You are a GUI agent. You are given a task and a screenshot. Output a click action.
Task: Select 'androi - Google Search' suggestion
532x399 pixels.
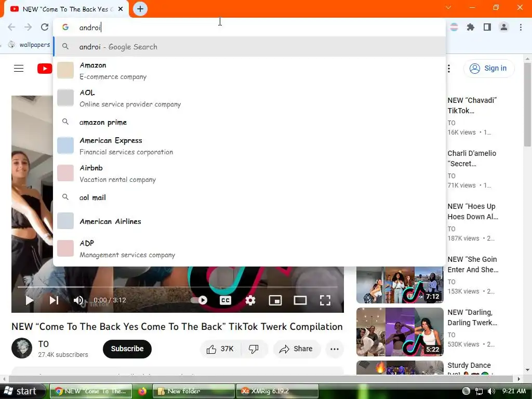tap(249, 47)
